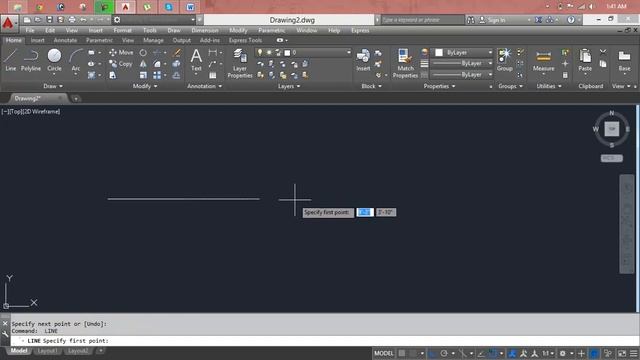Toggle polar tracking in status bar

(x=444, y=353)
